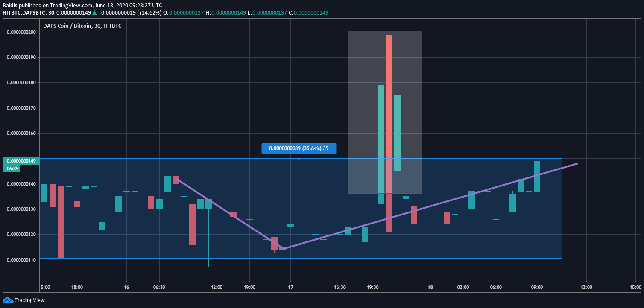Click the price axis label 0.0000000110
This screenshot has width=644, height=308.
coord(21,259)
